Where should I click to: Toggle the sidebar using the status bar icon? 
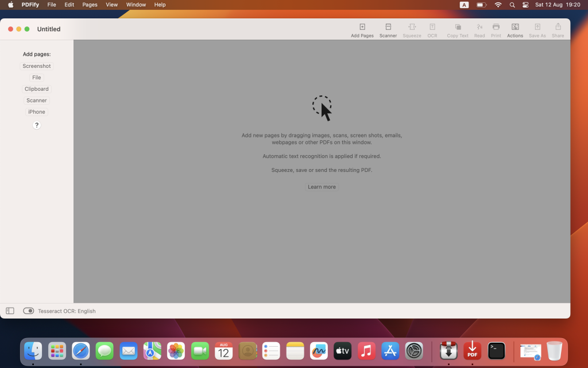[10, 310]
